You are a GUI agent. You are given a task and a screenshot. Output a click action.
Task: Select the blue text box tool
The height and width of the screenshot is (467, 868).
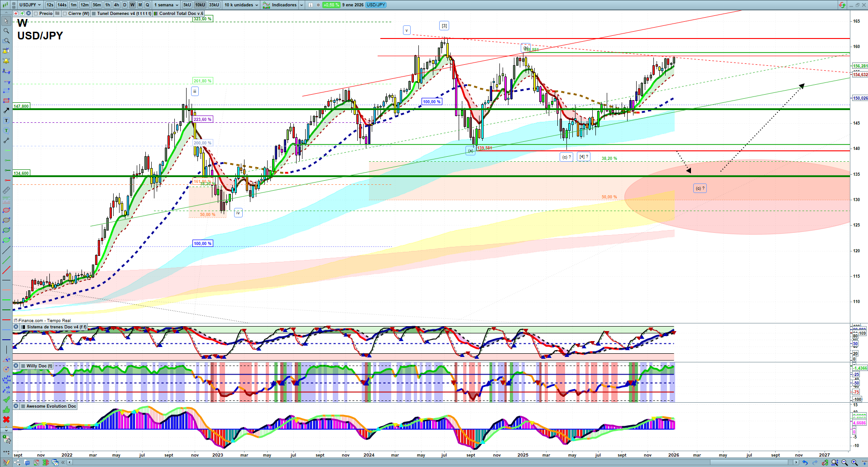pyautogui.click(x=6, y=120)
